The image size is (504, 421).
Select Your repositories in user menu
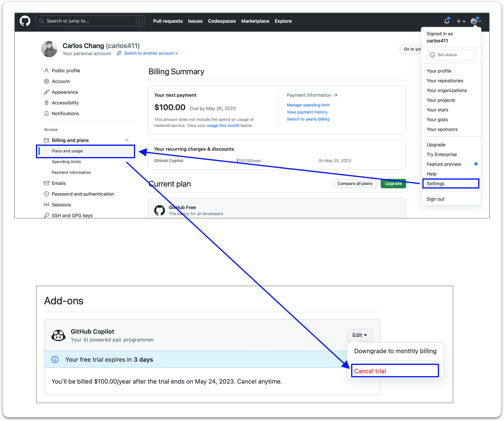pyautogui.click(x=445, y=81)
